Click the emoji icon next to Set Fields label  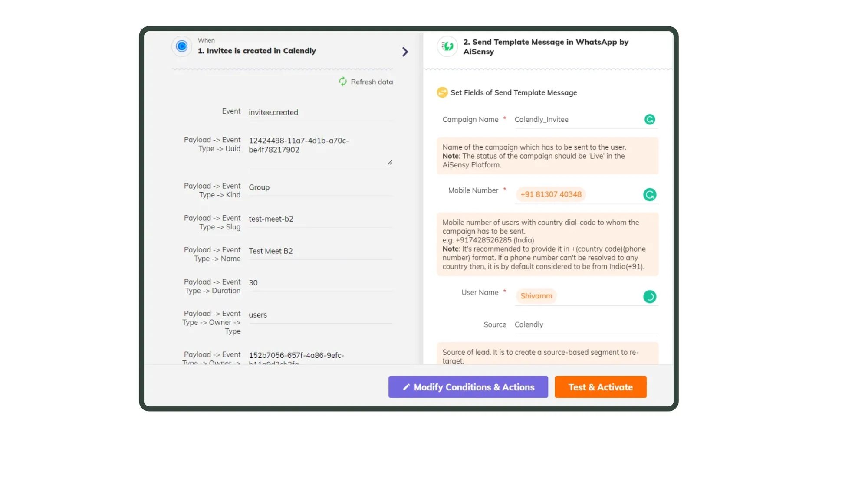coord(442,92)
